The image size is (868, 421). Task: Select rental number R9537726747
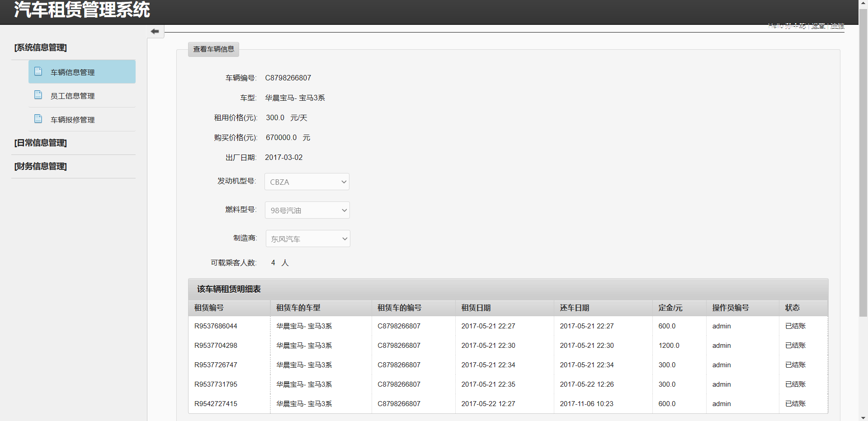click(x=216, y=365)
